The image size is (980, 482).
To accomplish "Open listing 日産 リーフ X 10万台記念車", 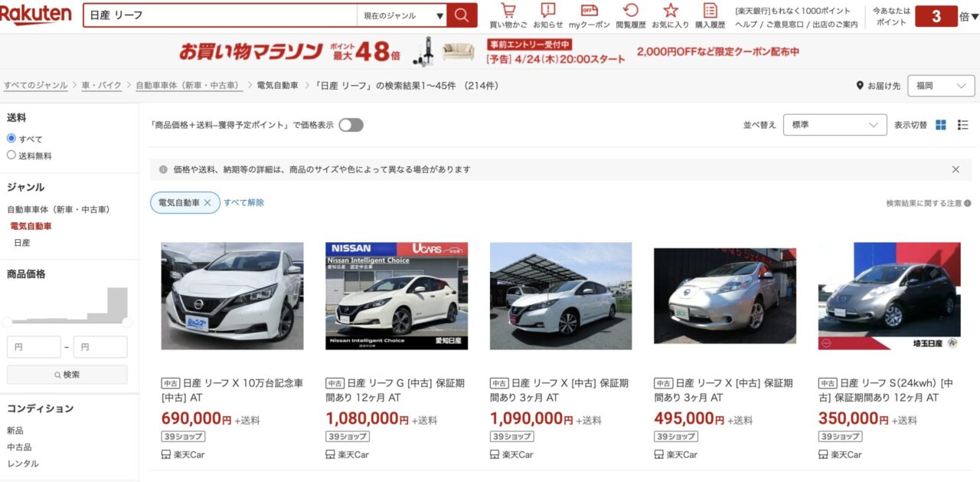I will click(x=233, y=390).
